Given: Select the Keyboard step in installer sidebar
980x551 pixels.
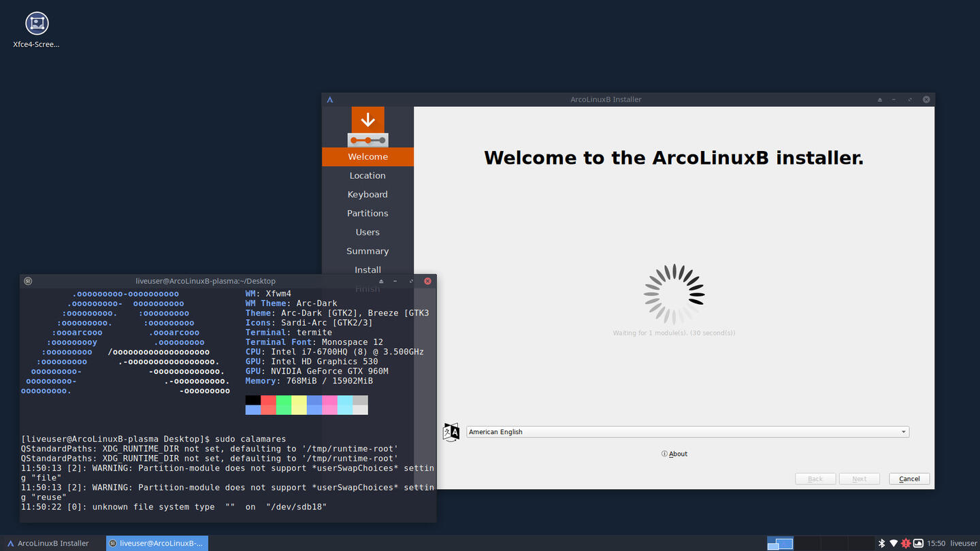Looking at the screenshot, I should [x=367, y=195].
